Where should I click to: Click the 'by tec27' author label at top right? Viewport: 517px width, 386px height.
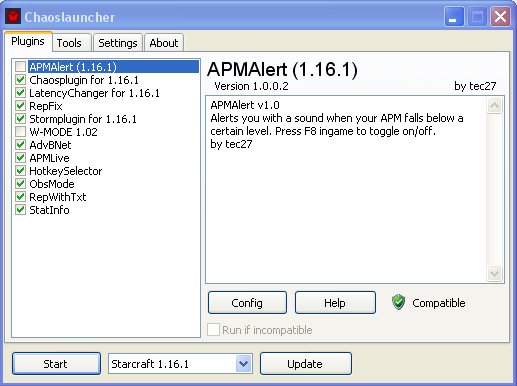pos(475,86)
